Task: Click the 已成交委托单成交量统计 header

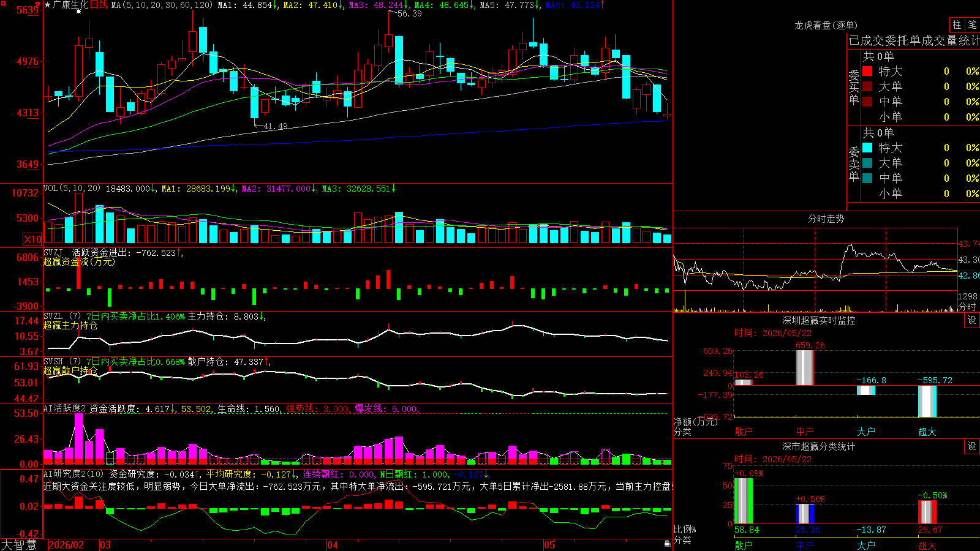Action: pyautogui.click(x=914, y=40)
